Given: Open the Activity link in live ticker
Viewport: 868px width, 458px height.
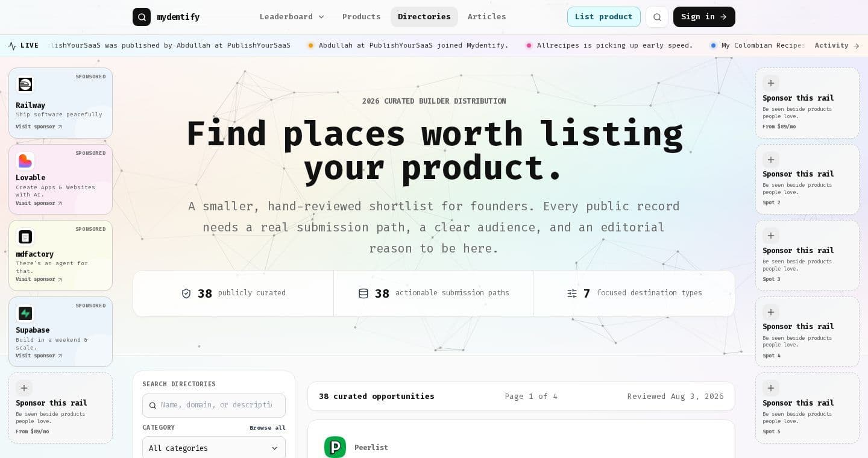Looking at the screenshot, I should [837, 46].
